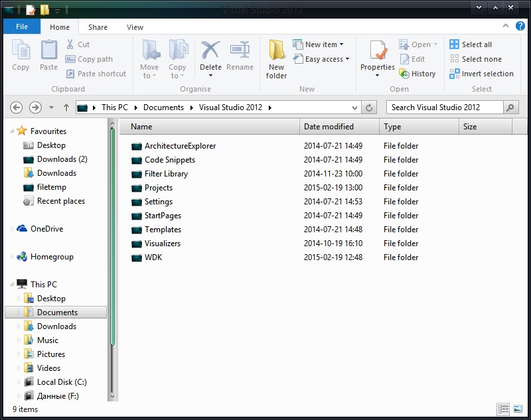The height and width of the screenshot is (420, 531).
Task: Sort by the Type column header
Action: click(419, 127)
